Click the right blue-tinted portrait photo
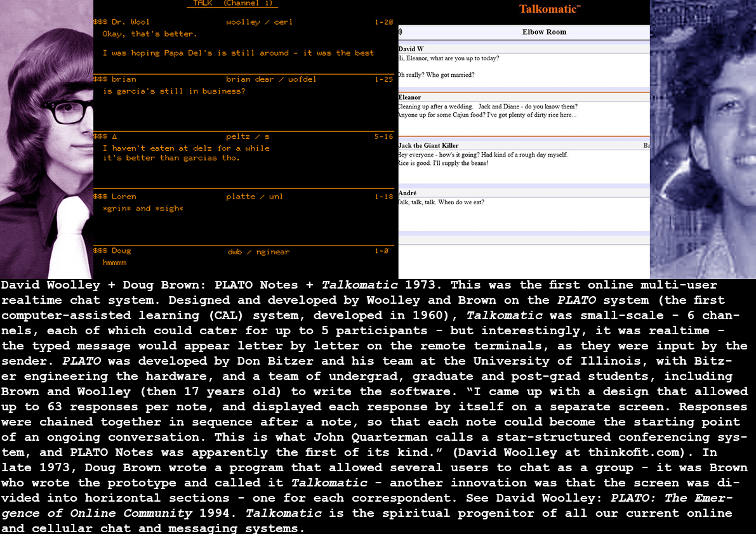Image resolution: width=756 pixels, height=534 pixels. coord(703,140)
